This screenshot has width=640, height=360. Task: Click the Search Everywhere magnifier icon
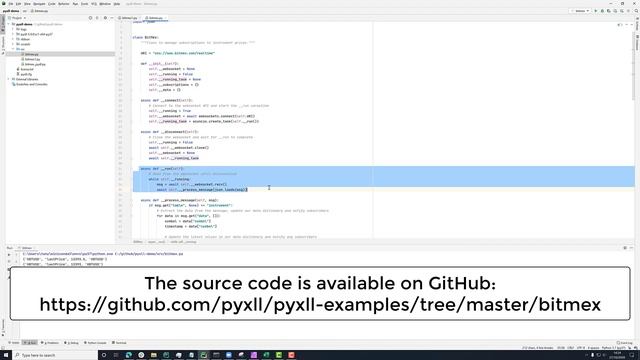pos(636,11)
